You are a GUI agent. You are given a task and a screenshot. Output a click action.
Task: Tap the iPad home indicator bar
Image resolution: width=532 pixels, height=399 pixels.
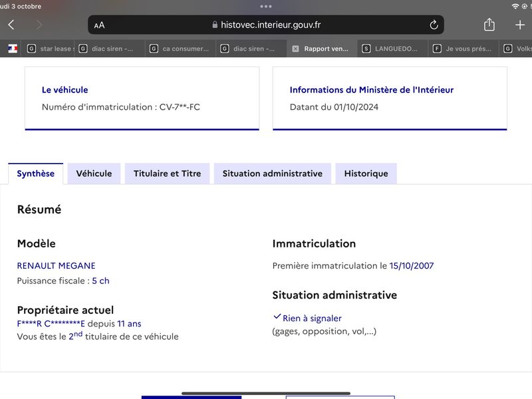click(x=265, y=394)
